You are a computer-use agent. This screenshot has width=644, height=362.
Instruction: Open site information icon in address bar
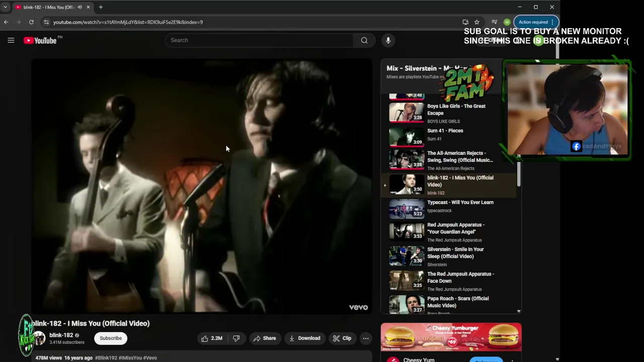point(46,22)
